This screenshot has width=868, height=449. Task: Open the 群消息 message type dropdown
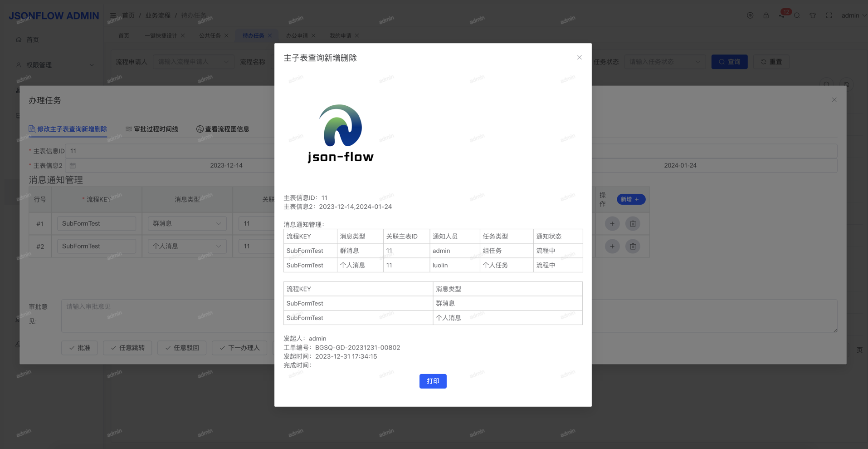coord(187,224)
